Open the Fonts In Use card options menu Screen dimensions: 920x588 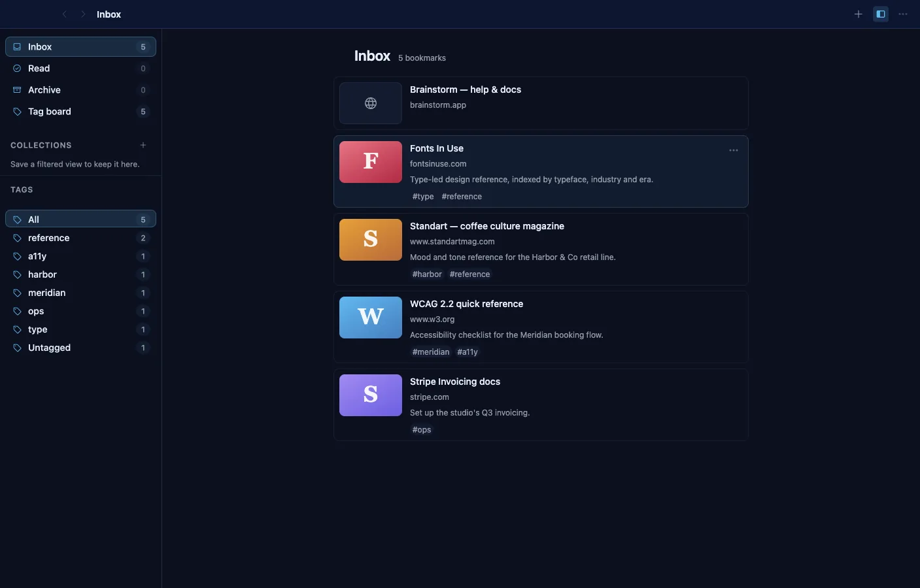(734, 150)
